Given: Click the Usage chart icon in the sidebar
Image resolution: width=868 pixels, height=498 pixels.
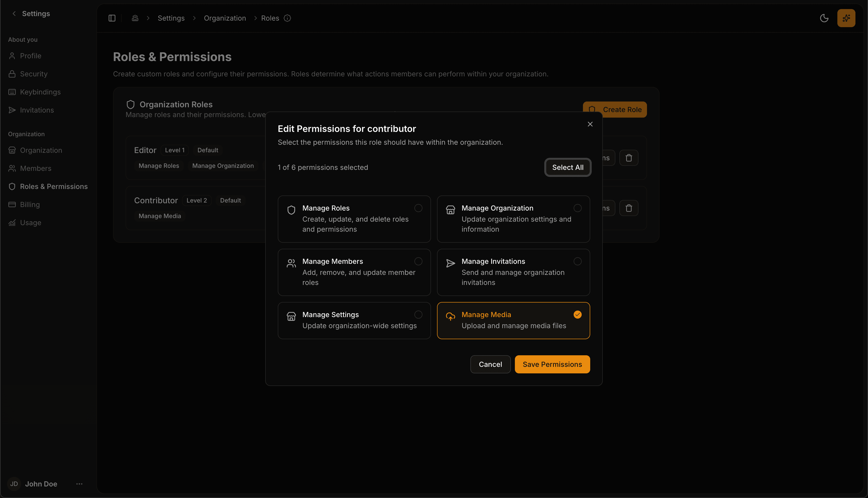Looking at the screenshot, I should coord(12,223).
